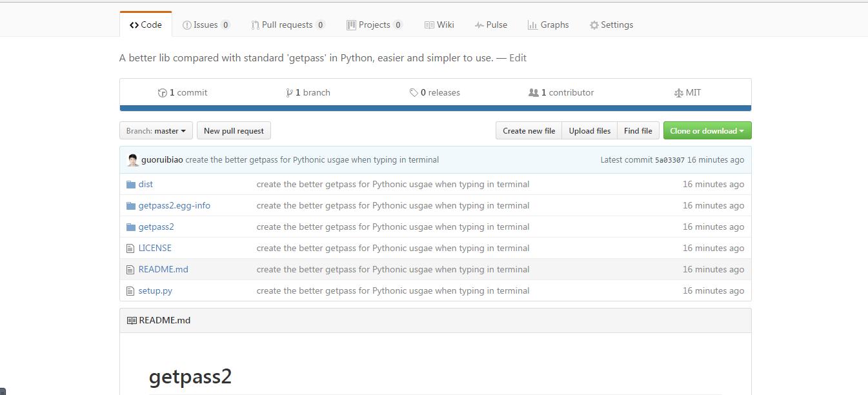Open commit hash 5a03307
The width and height of the screenshot is (868, 395).
670,160
